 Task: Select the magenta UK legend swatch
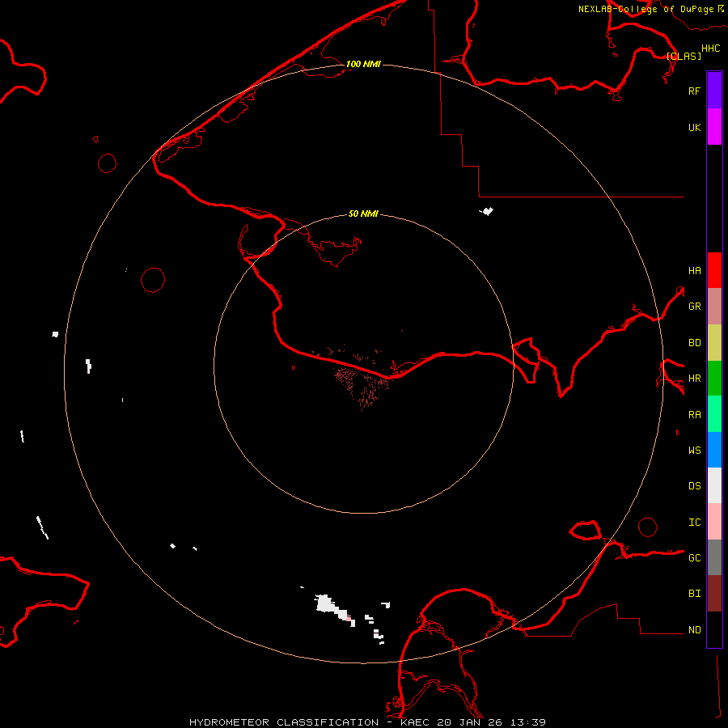pos(714,127)
